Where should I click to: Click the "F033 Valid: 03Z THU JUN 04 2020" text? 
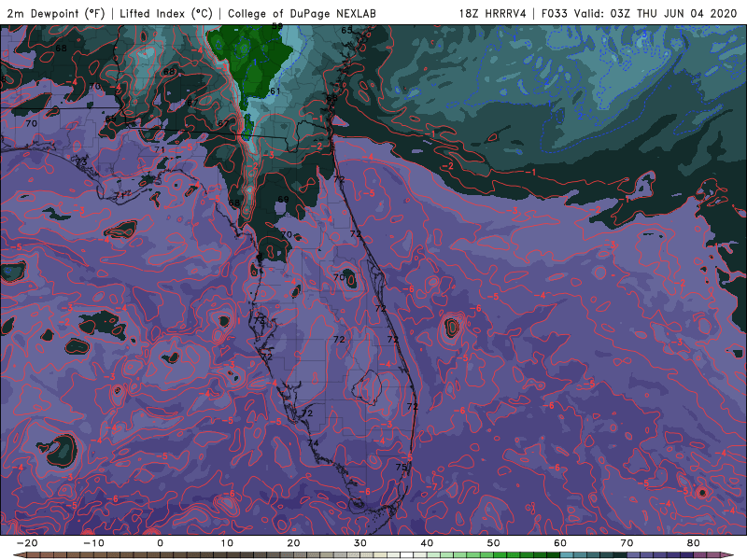click(639, 14)
